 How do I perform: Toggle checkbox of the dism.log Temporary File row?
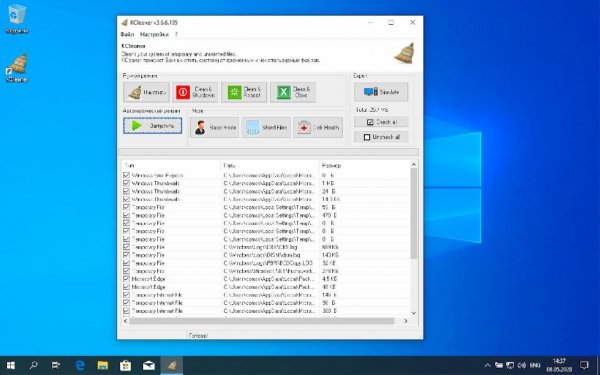[126, 255]
